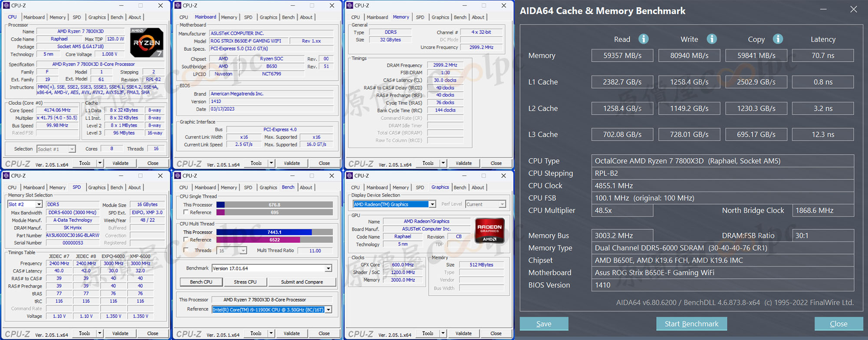Click the multi thread Reference bar 6522

[x=274, y=240]
